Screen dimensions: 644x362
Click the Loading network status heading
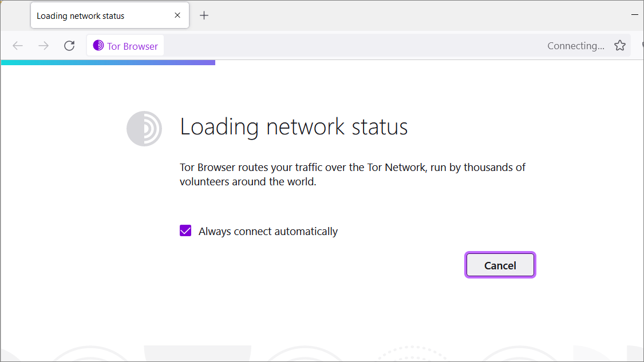tap(294, 126)
